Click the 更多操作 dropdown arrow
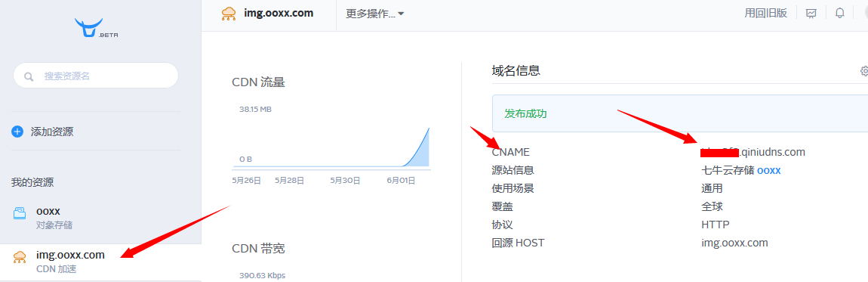 coord(401,14)
